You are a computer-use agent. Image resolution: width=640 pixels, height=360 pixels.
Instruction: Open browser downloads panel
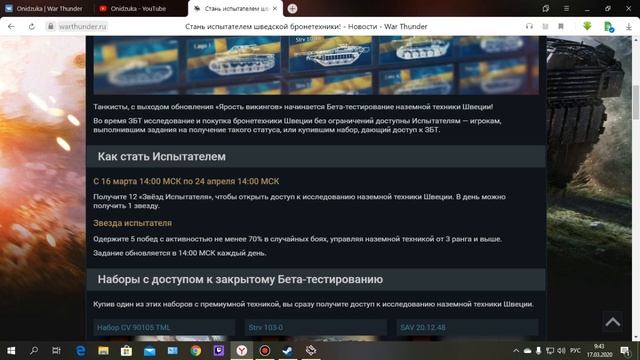click(629, 27)
